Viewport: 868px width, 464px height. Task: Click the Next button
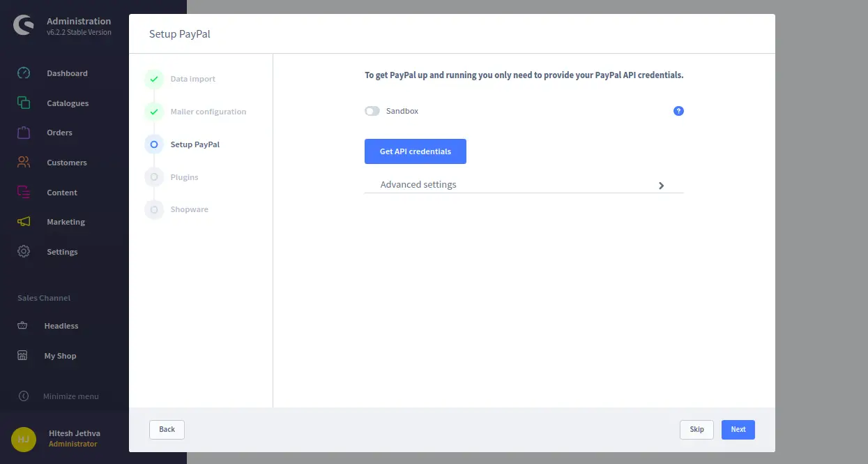pyautogui.click(x=738, y=429)
